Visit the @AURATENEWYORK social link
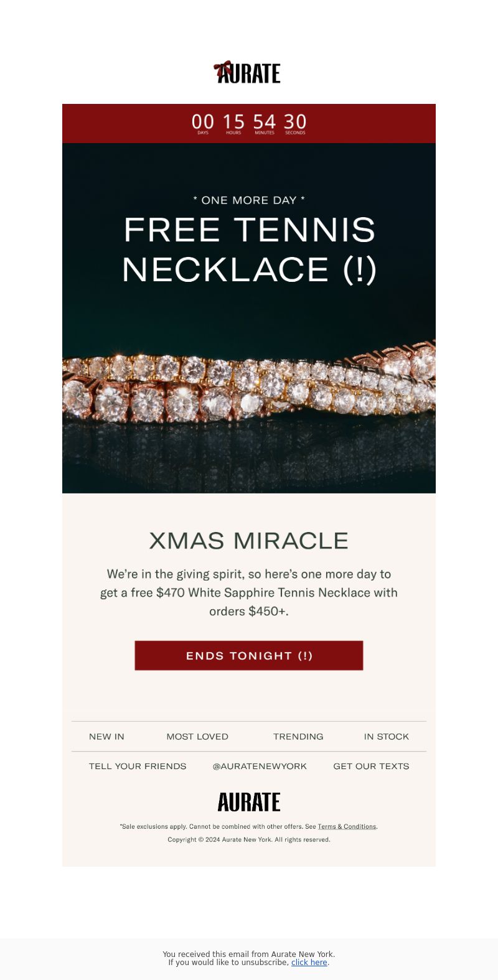The width and height of the screenshot is (498, 980). 260,767
